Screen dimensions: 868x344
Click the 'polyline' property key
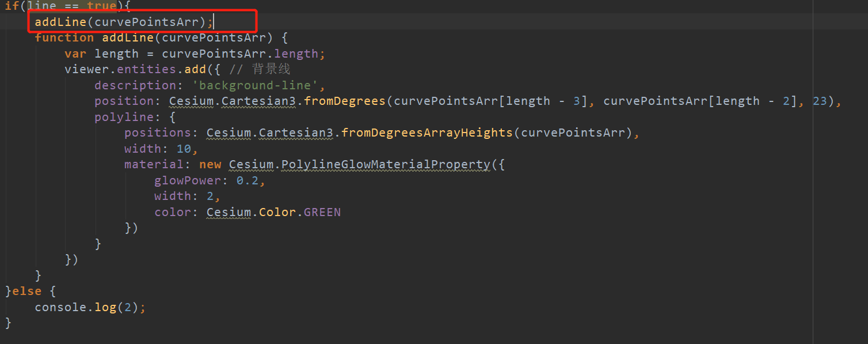[124, 117]
